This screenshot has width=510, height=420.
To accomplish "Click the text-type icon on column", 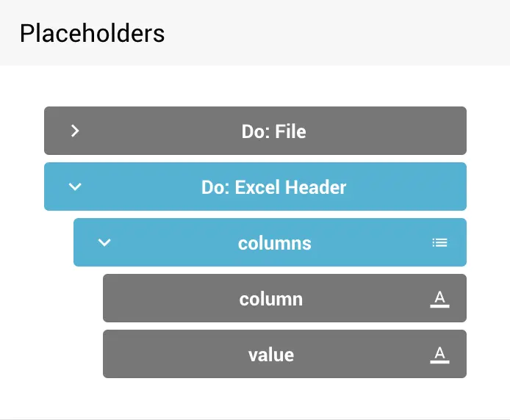I will point(439,298).
